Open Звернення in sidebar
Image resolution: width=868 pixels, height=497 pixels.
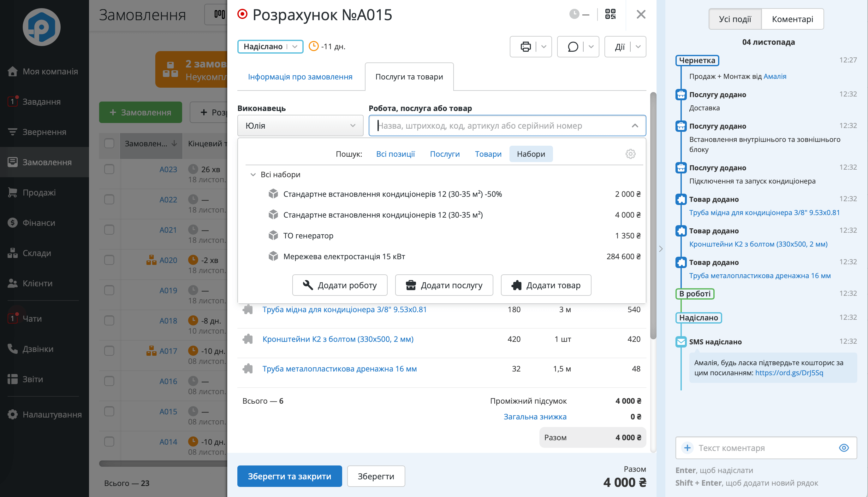tap(45, 132)
